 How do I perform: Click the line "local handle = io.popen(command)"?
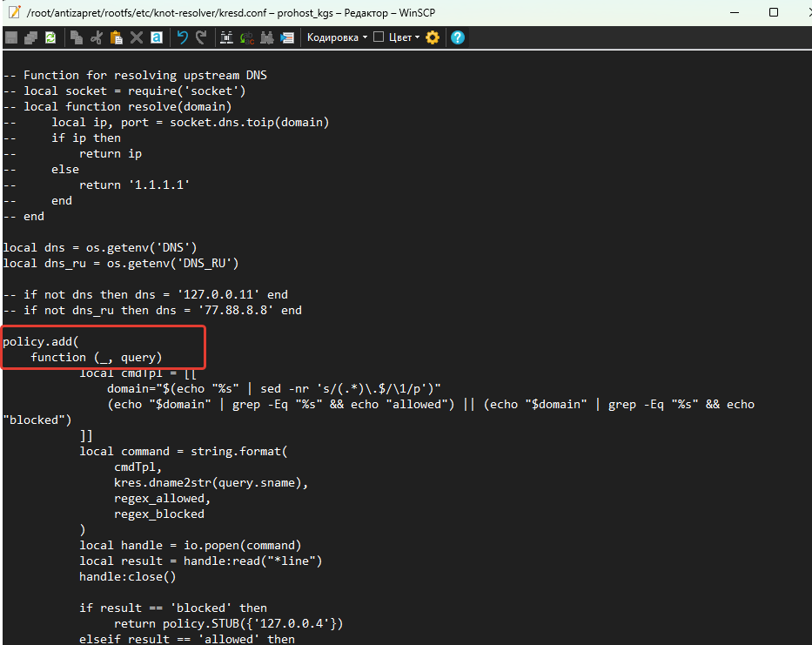(x=190, y=545)
